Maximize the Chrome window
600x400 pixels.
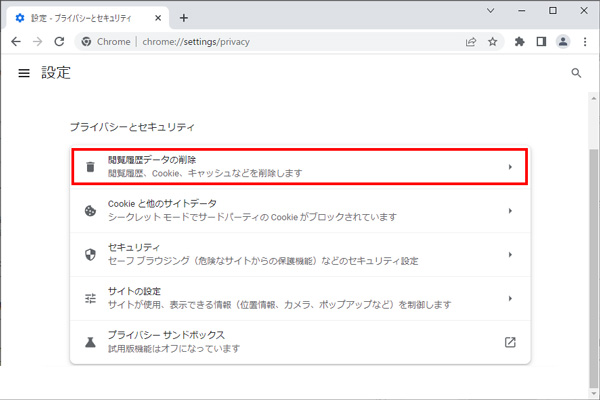click(x=553, y=11)
